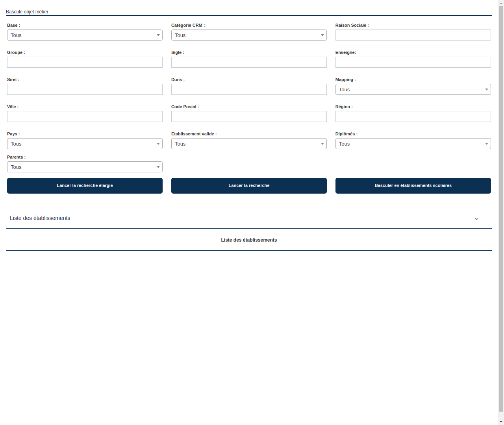Click inside the Enseigne field
The height and width of the screenshot is (425, 504).
point(413,62)
